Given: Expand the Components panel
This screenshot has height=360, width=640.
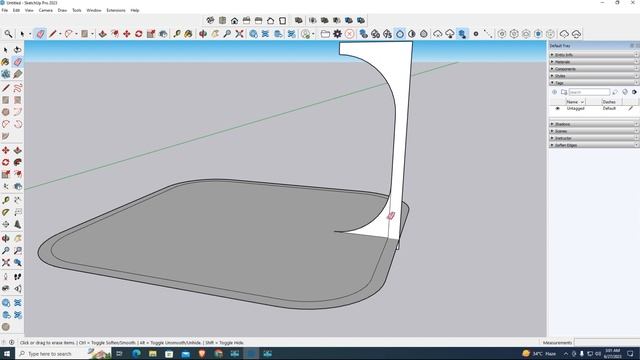Looking at the screenshot, I should (594, 69).
